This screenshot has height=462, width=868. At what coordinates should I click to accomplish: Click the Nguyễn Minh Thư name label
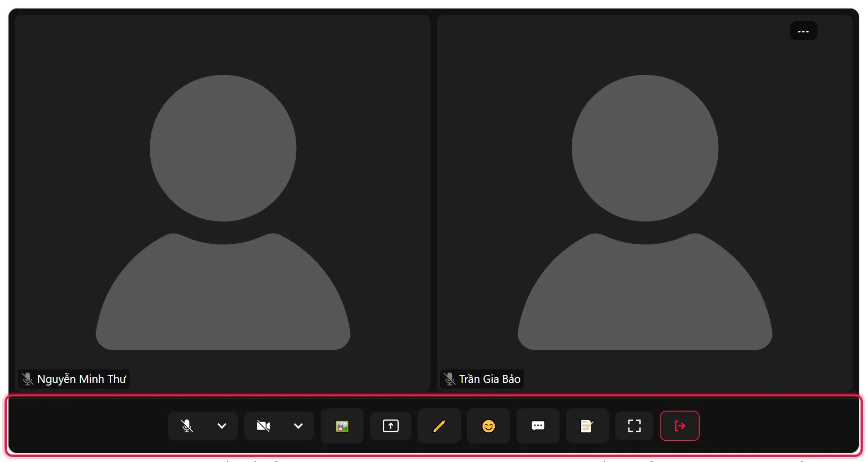click(x=81, y=379)
